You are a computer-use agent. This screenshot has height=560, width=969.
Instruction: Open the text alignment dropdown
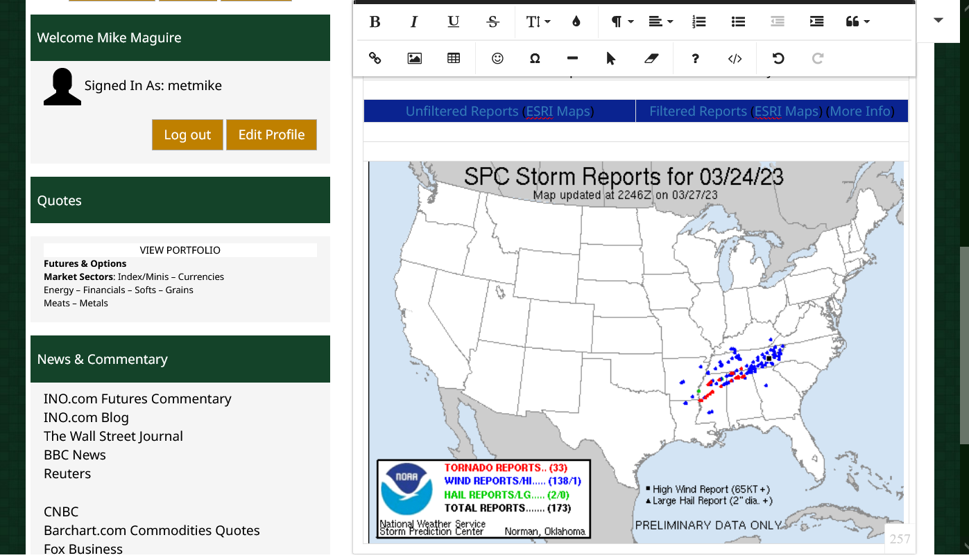[660, 22]
